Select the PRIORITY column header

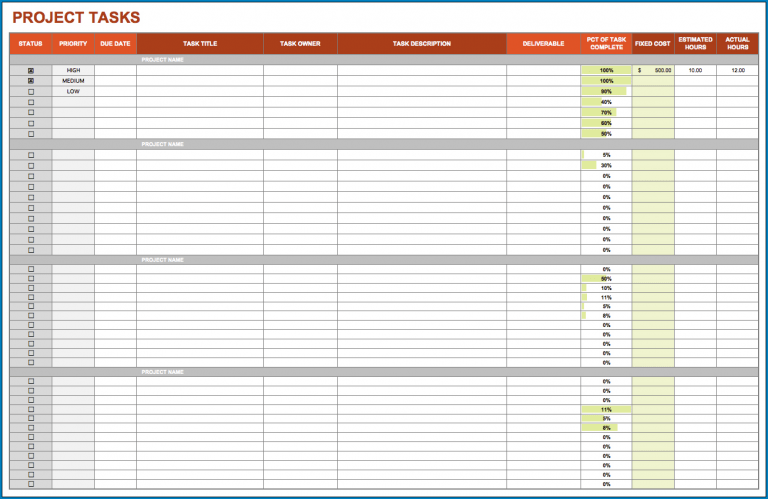pos(73,44)
